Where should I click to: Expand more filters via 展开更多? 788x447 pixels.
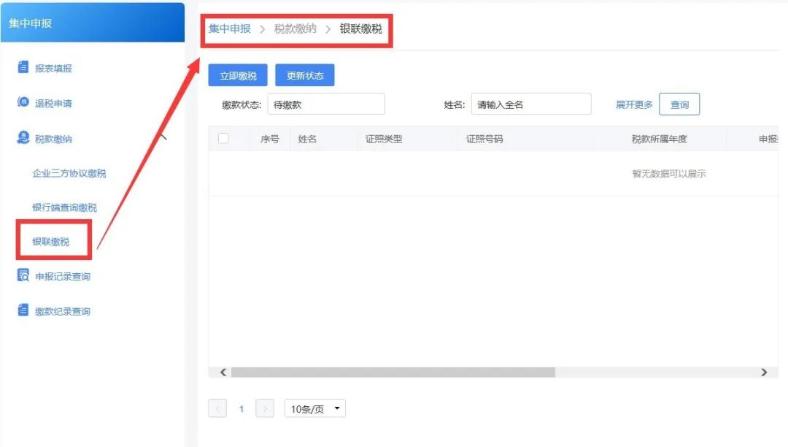coord(634,105)
